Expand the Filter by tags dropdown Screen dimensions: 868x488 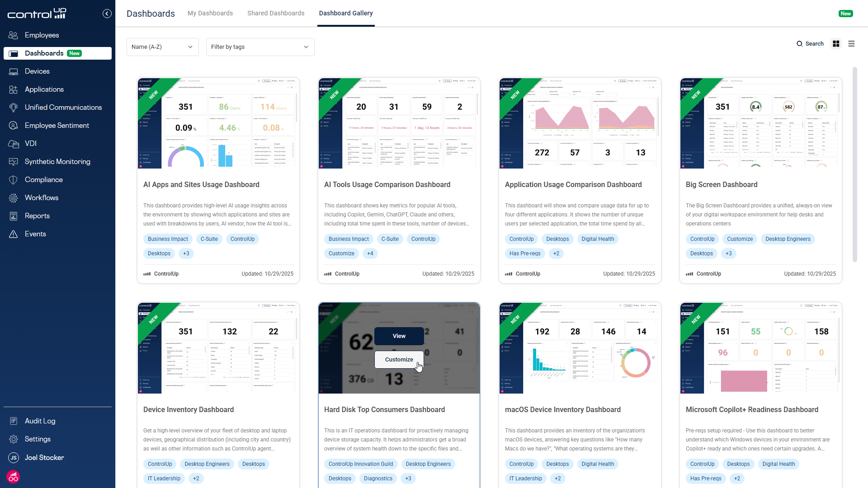click(x=260, y=47)
